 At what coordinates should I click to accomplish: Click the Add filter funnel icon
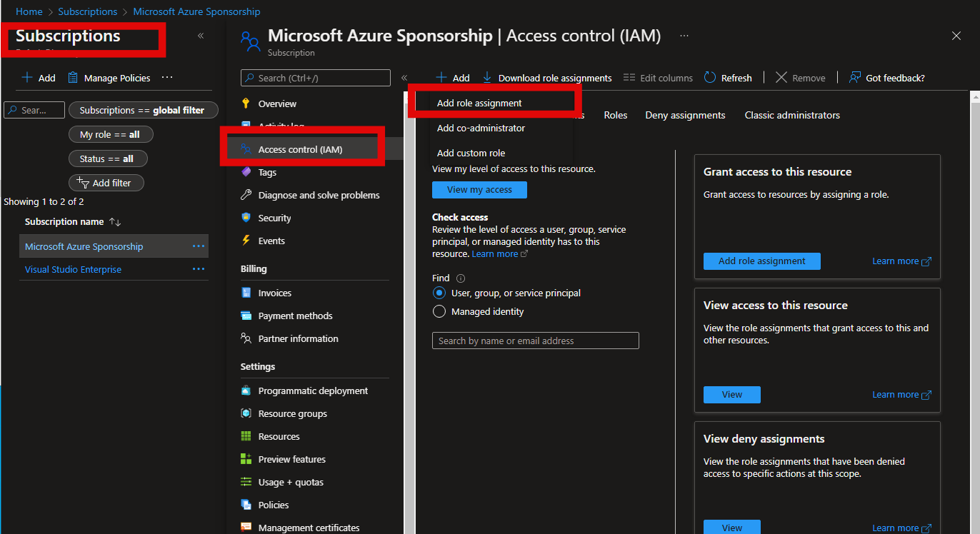(x=83, y=183)
